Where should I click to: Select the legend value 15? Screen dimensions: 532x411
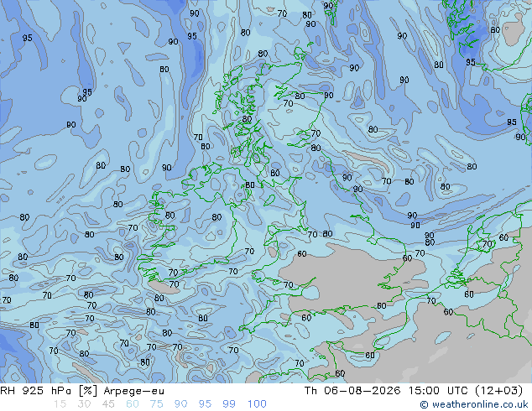(60, 404)
